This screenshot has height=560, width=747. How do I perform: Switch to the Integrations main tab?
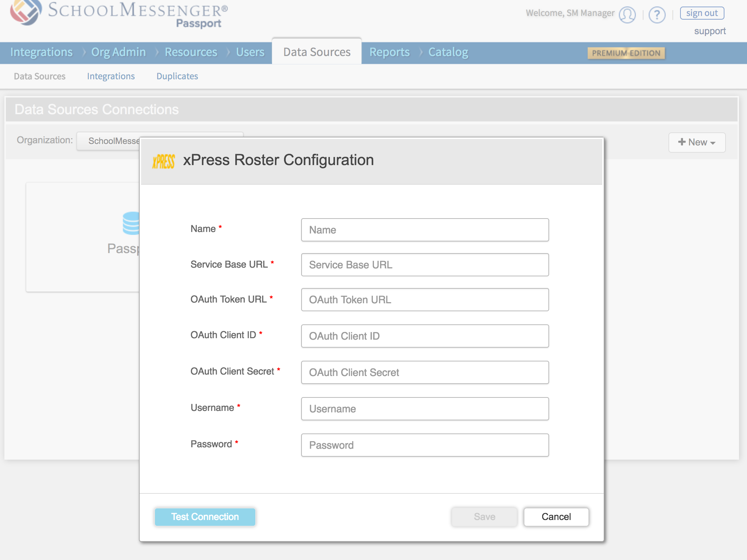(41, 52)
